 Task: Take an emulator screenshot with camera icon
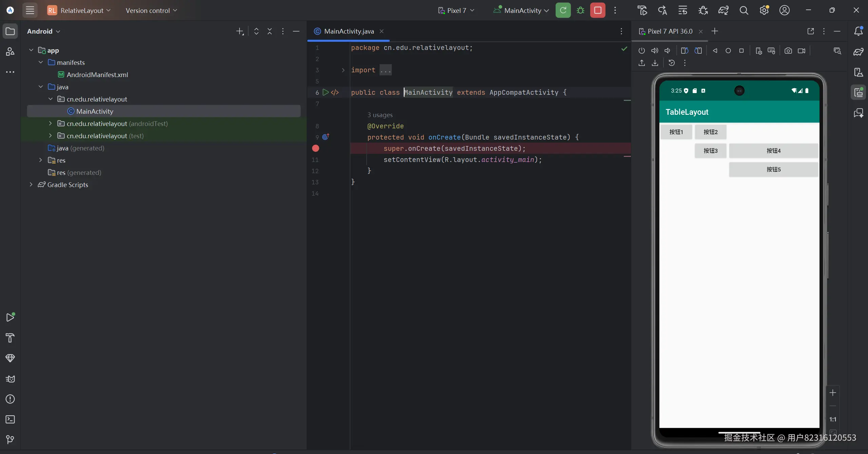(788, 51)
